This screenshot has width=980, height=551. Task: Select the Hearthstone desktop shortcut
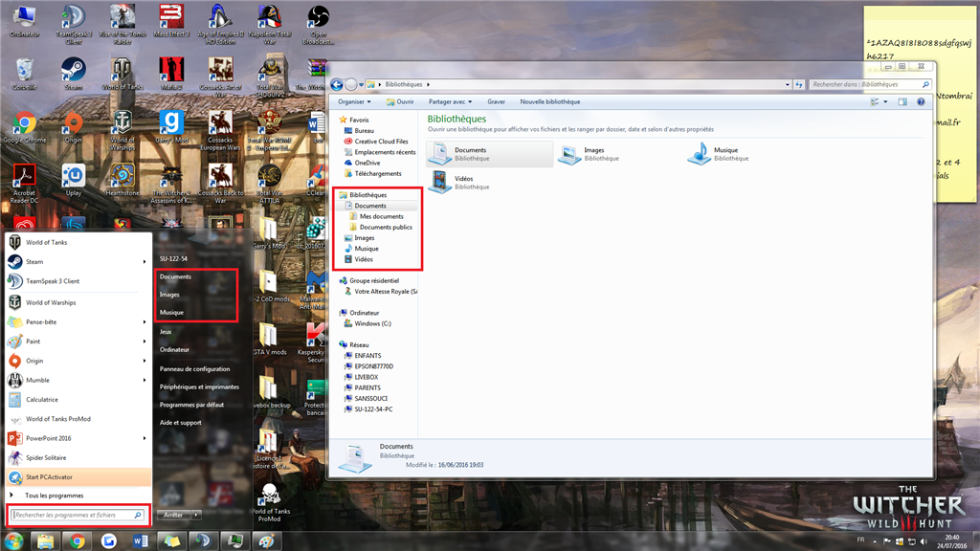[122, 181]
